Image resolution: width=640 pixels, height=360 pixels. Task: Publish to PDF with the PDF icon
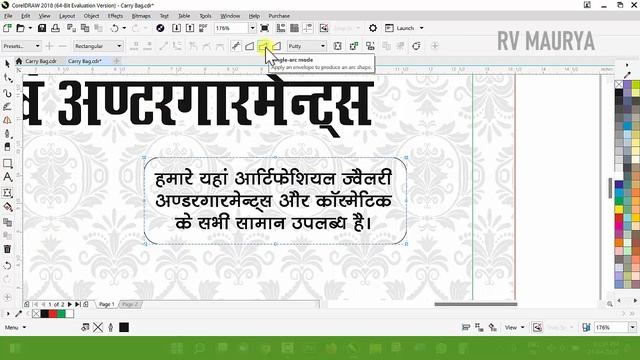tap(203, 28)
